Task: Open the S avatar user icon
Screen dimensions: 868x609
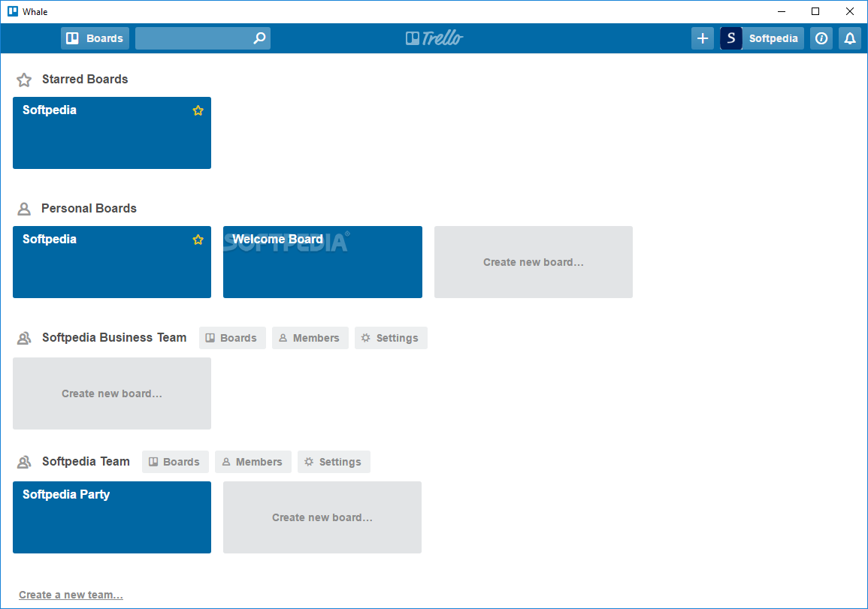Action: coord(731,38)
